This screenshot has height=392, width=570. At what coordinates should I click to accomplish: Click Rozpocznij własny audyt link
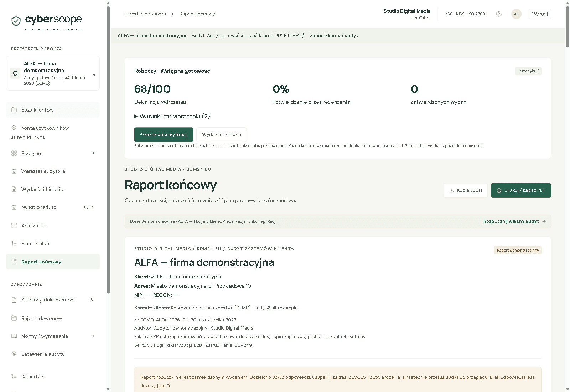pos(514,221)
